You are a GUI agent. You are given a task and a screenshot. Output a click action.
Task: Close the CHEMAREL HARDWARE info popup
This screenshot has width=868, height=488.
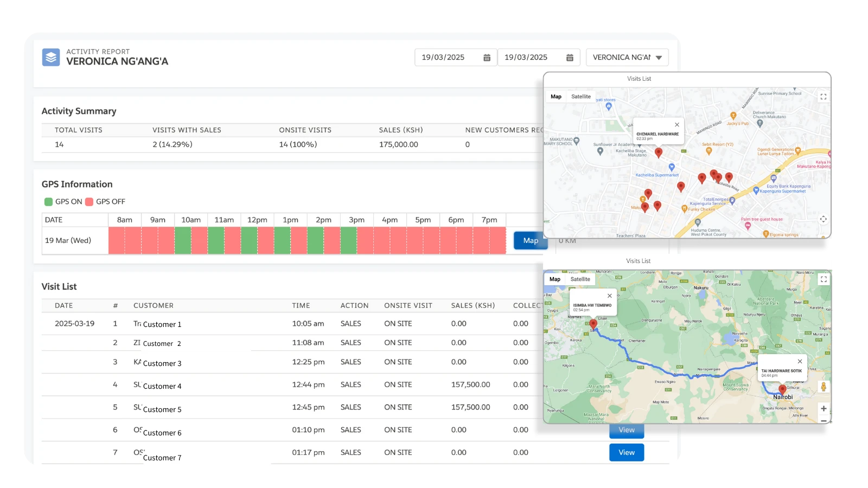678,124
